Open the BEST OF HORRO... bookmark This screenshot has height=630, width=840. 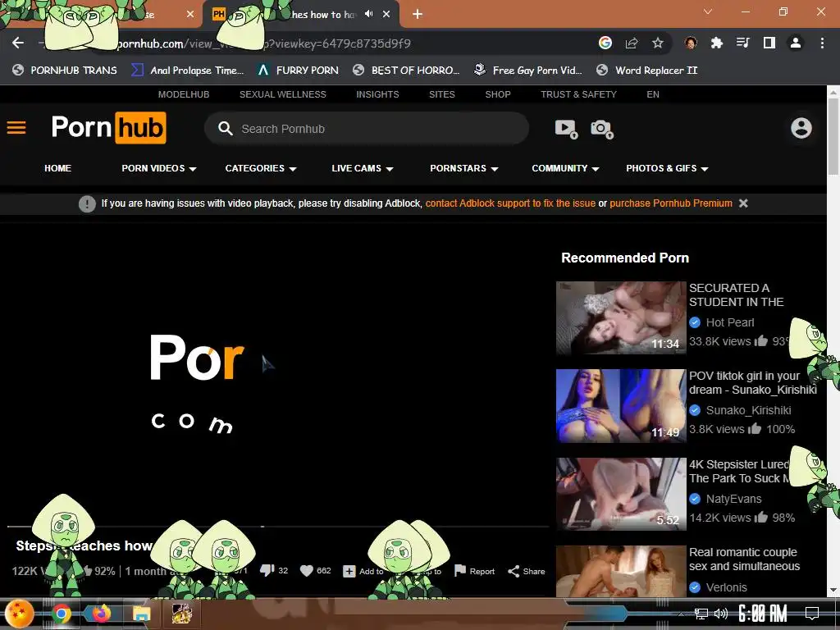pyautogui.click(x=407, y=71)
